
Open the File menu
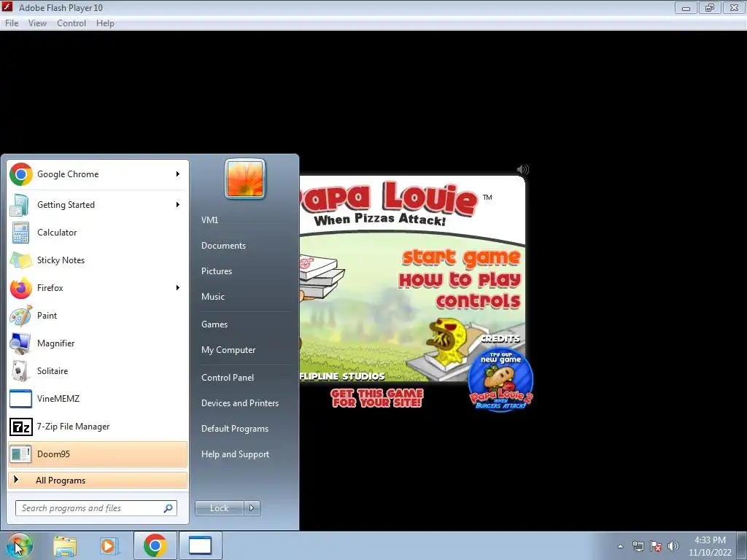click(12, 23)
